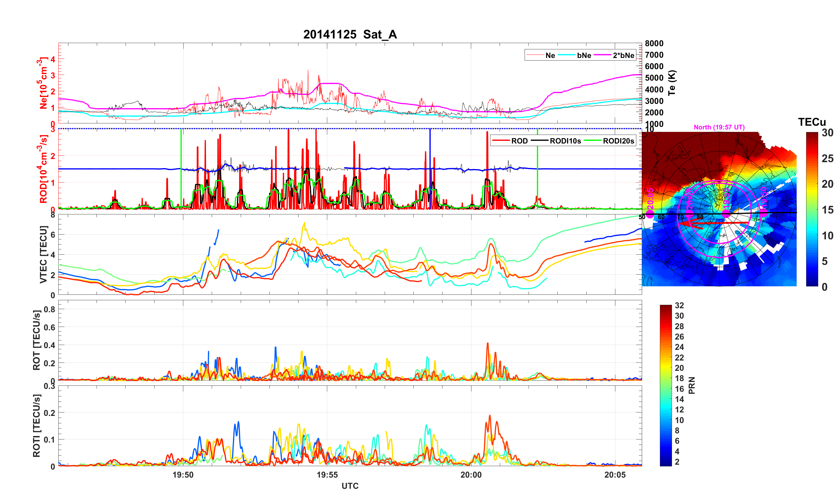Click the TECu colorbar near the top
Screen dimensions: 834x504
pos(812,142)
